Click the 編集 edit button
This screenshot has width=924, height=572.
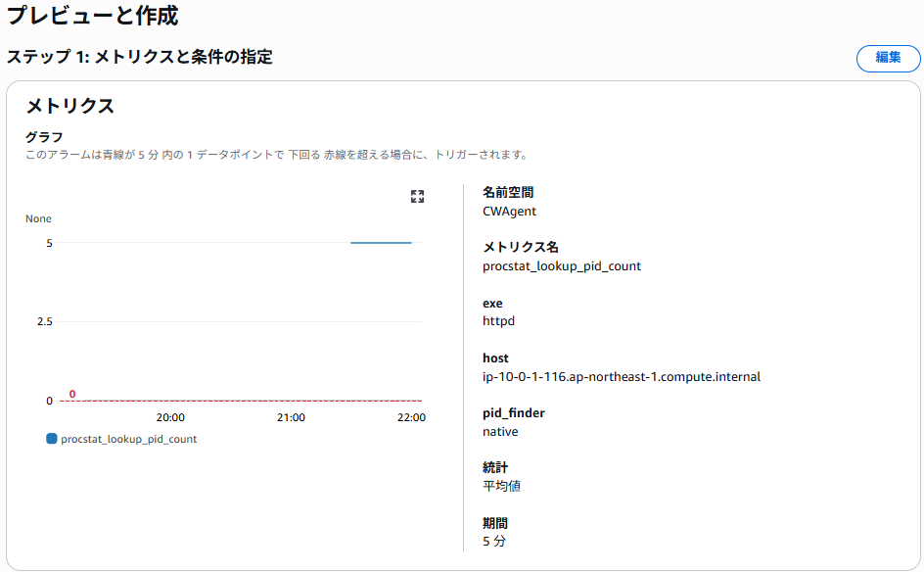[x=888, y=59]
